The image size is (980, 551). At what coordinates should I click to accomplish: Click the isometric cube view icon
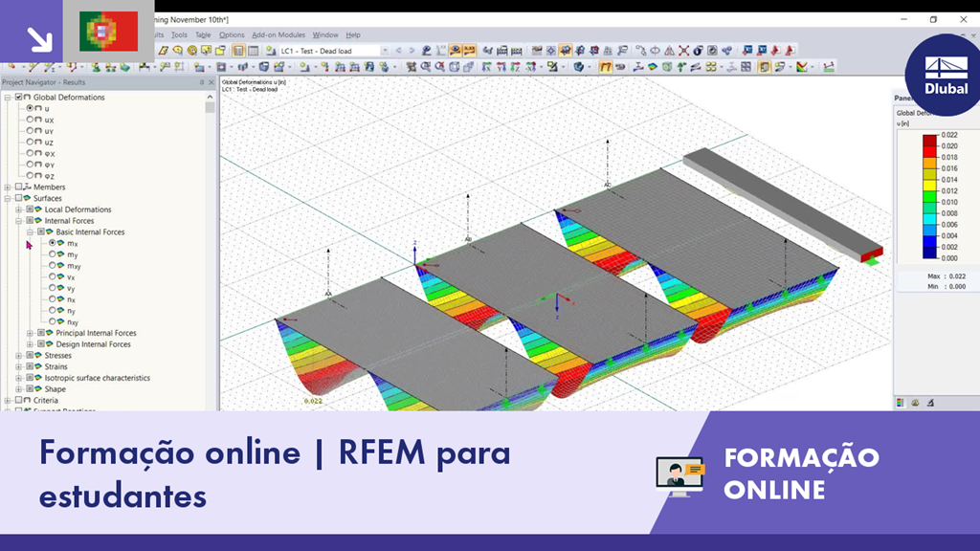[455, 67]
